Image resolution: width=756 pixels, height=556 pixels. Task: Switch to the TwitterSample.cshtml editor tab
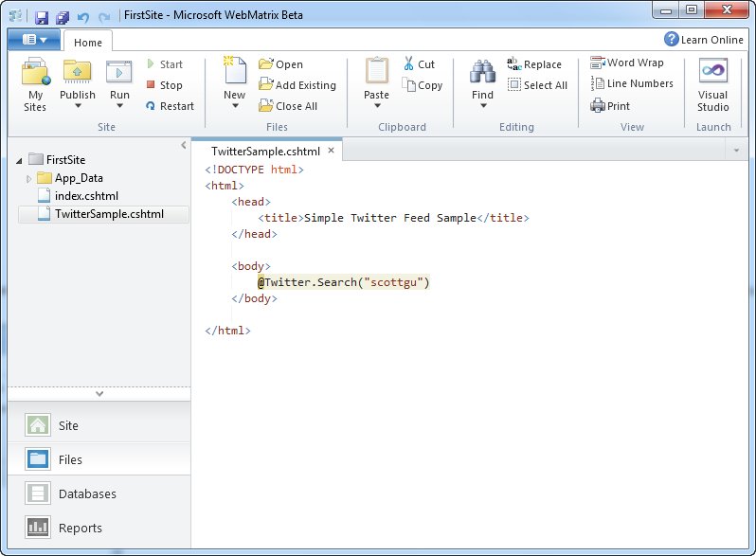pos(265,152)
